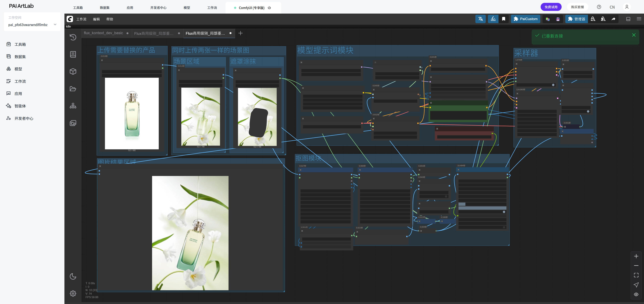
Task: Open the node library cube icon
Action: coord(73,71)
